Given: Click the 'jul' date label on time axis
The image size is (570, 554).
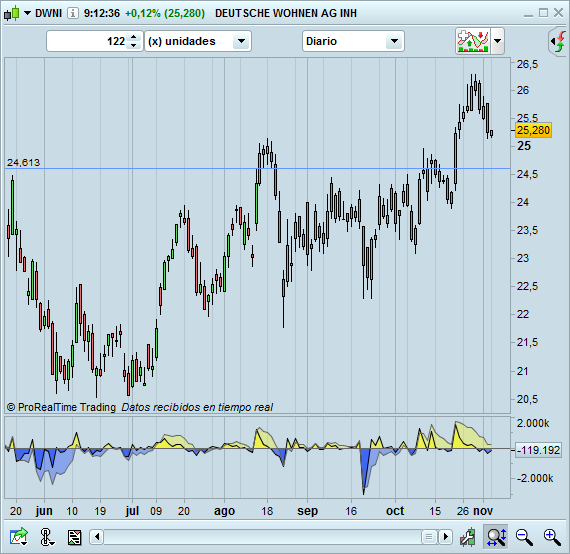Looking at the screenshot, I should (132, 511).
